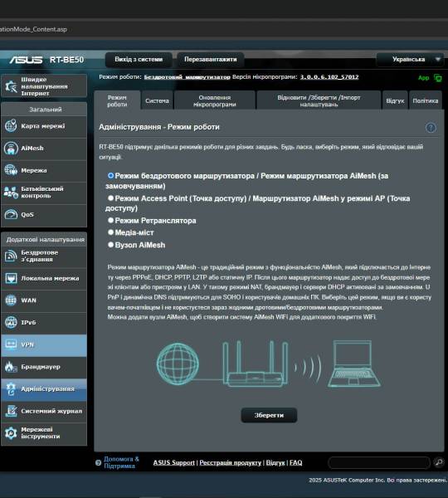Choose the Режим Ретранслятора radio option
The image size is (448, 498).
[110, 220]
